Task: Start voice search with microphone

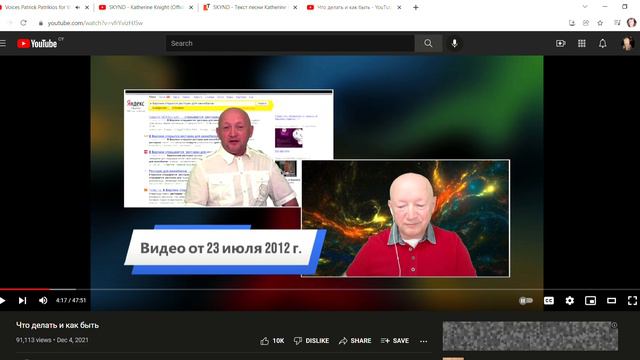Action: pos(454,43)
